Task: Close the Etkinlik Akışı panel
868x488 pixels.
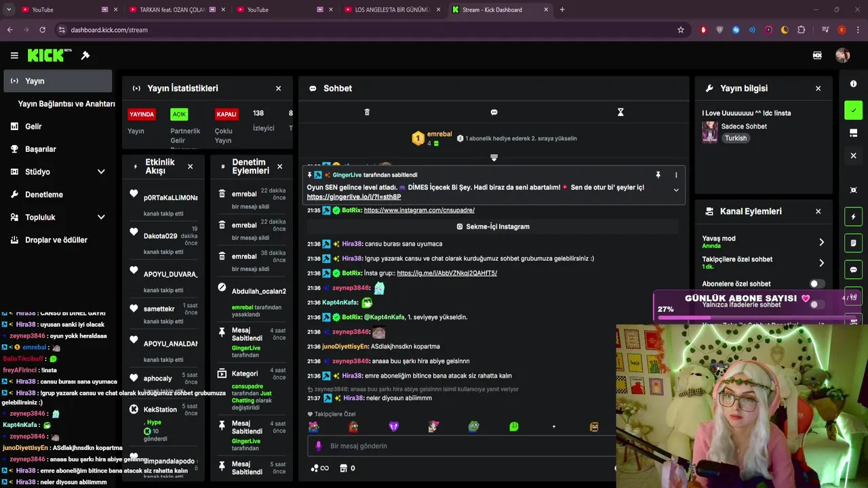Action: tap(190, 166)
